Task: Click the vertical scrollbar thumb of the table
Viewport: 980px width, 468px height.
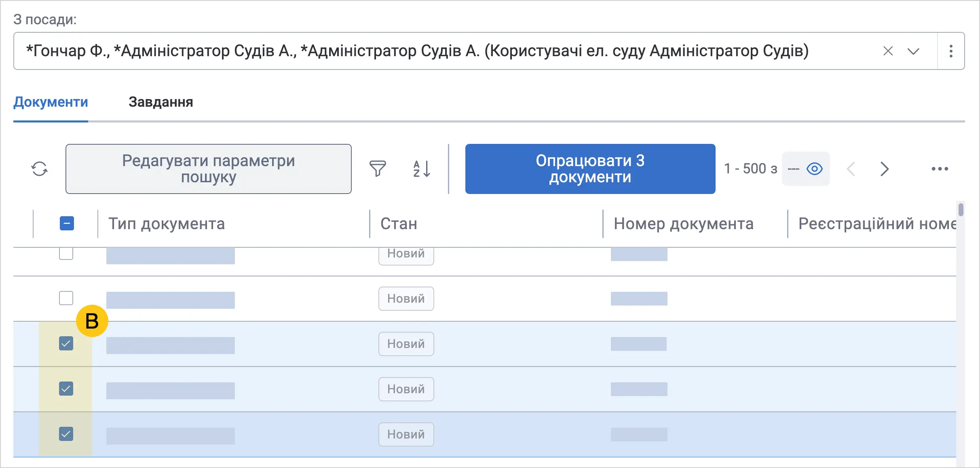Action: 961,210
